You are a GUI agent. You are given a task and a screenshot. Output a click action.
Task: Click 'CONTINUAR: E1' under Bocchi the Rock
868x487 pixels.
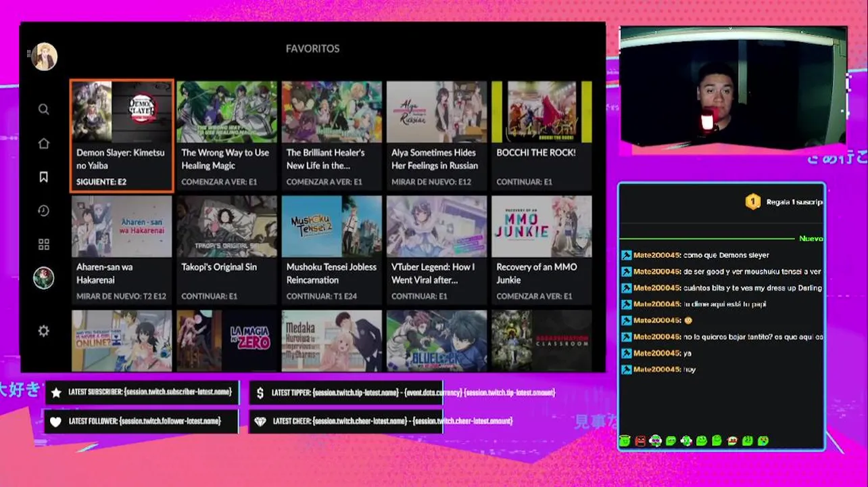point(524,182)
